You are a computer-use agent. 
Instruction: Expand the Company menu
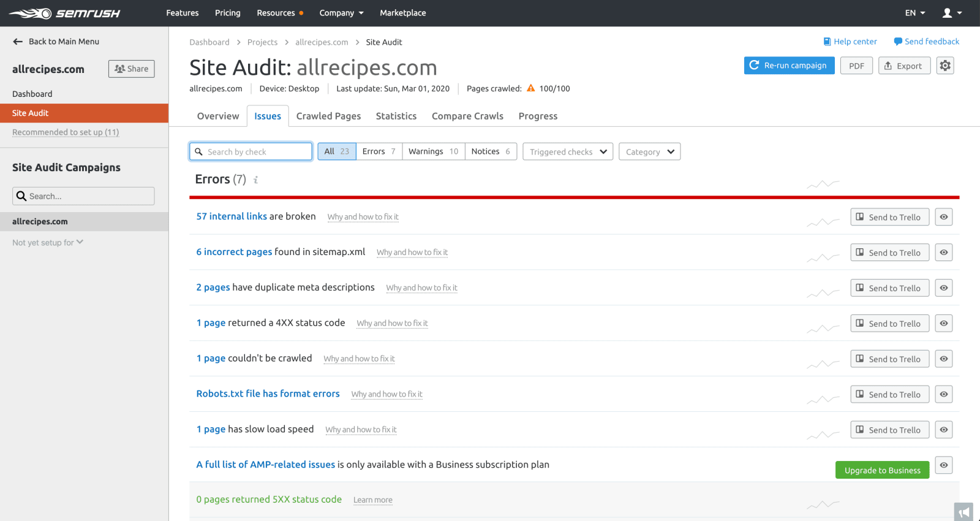point(341,13)
